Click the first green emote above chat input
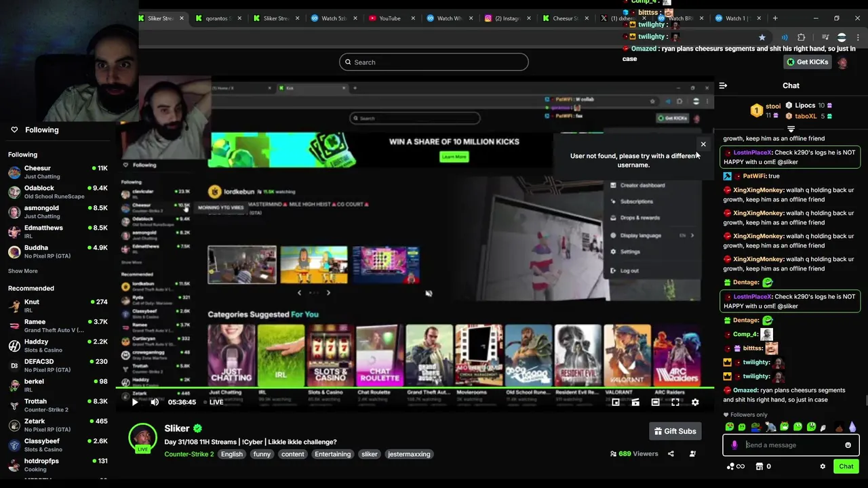The image size is (868, 488). 729,427
